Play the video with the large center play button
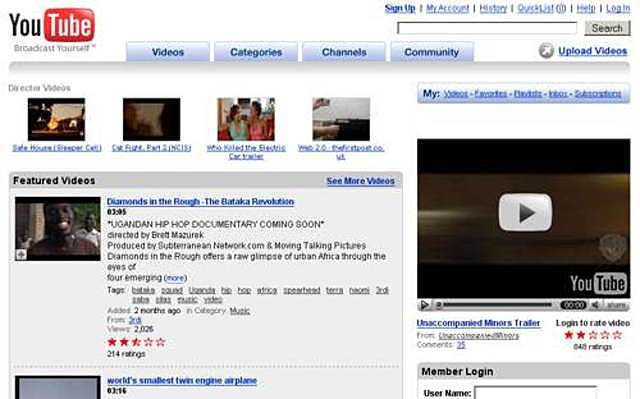The height and width of the screenshot is (399, 640). click(x=525, y=213)
